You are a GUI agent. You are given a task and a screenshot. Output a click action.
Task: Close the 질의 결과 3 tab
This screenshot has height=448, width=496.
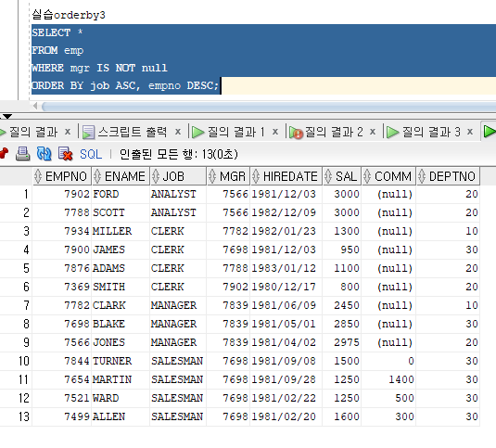[x=470, y=132]
